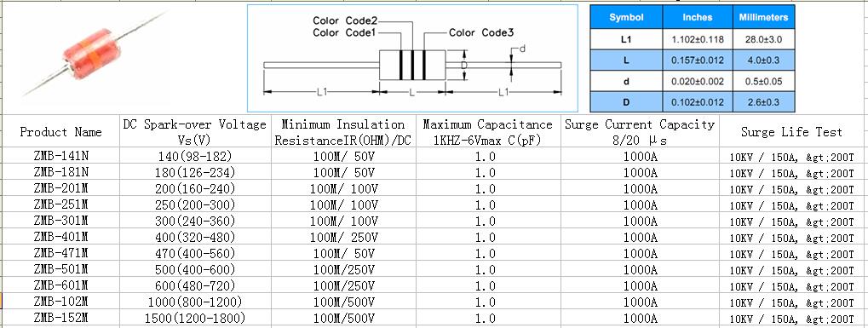Screen dimensions: 868x328
Task: Select the Millimeters header cell
Action: coord(763,17)
